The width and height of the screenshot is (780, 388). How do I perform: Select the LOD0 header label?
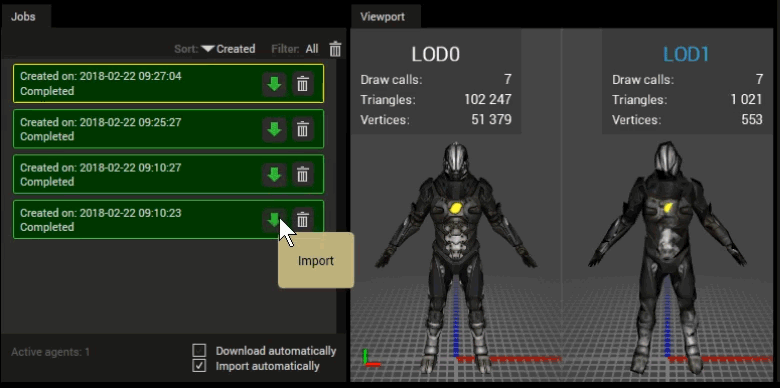coord(435,54)
